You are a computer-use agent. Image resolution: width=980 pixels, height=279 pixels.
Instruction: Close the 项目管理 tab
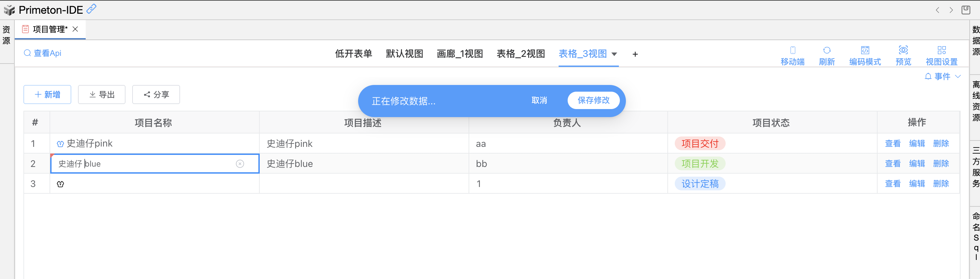[x=75, y=29]
